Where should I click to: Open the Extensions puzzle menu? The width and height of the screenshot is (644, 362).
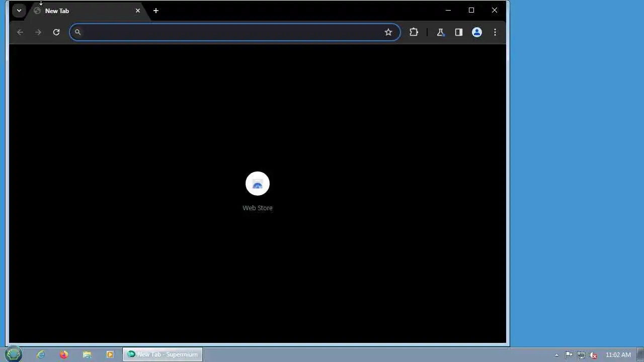[414, 32]
